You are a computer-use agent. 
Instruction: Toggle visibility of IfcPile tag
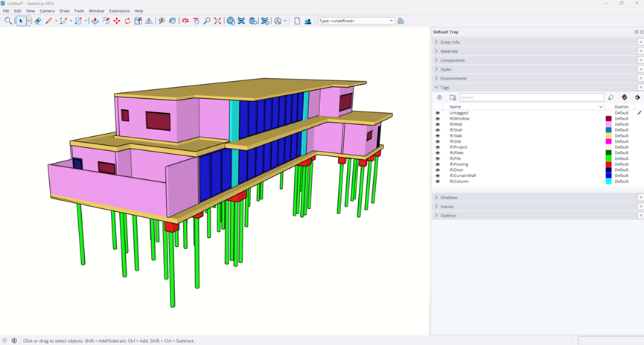[438, 158]
